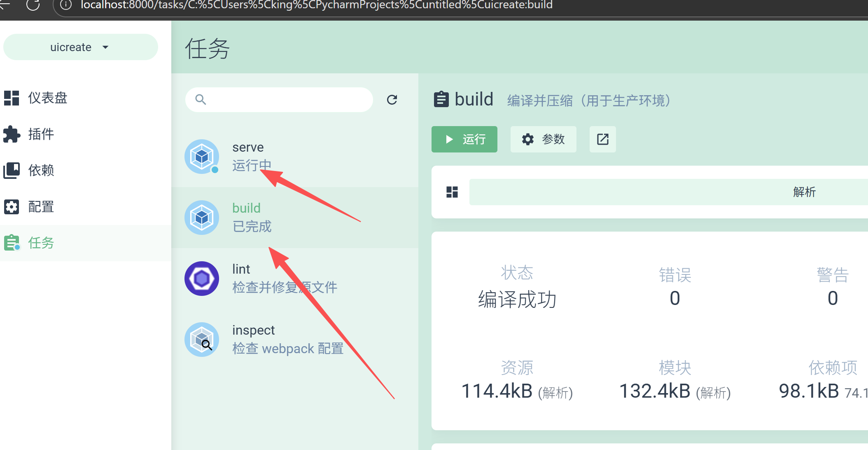Screen dimensions: 868x450
Task: Open the 仪表盘 menu item
Action: 47,98
